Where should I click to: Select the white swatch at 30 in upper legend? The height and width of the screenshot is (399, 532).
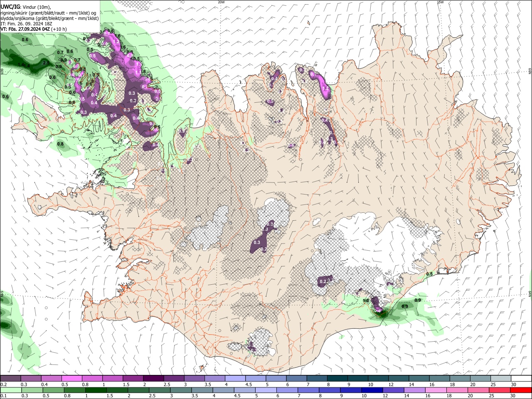pos(521,378)
